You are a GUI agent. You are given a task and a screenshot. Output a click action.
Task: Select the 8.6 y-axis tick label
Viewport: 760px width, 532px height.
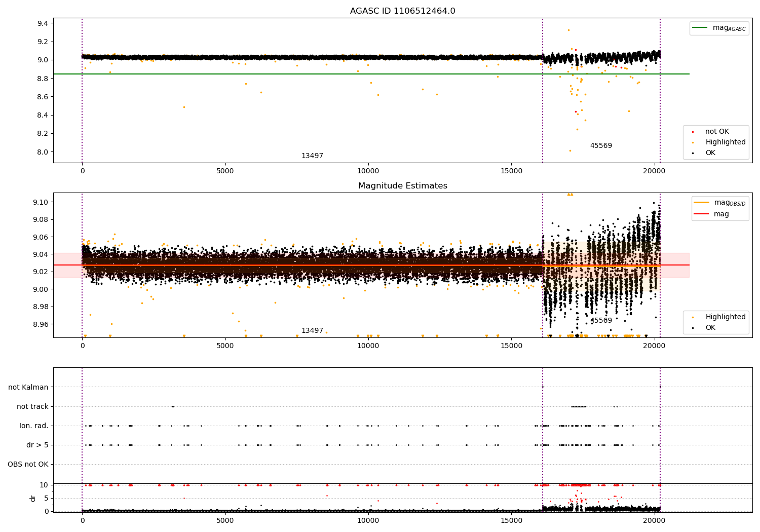tap(43, 97)
